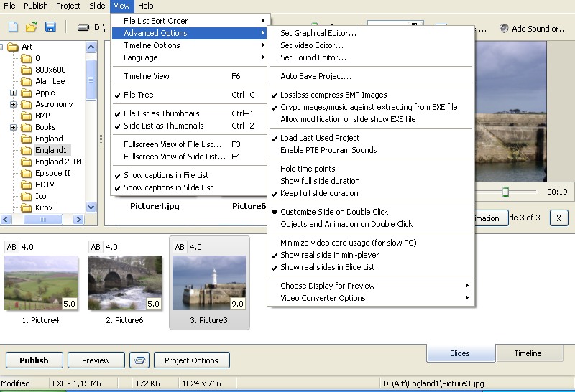The width and height of the screenshot is (575, 392).
Task: Toggle Lossless compress BMP Images option
Action: (333, 95)
